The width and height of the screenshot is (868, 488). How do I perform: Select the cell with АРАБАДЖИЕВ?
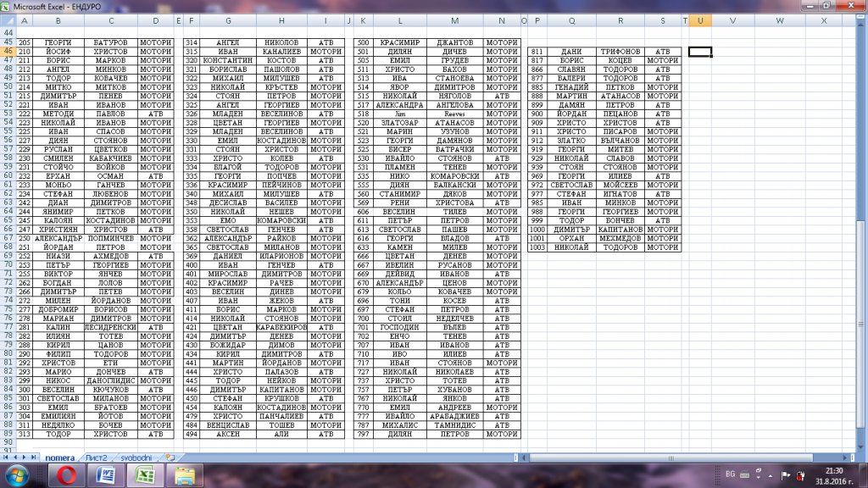tap(454, 417)
